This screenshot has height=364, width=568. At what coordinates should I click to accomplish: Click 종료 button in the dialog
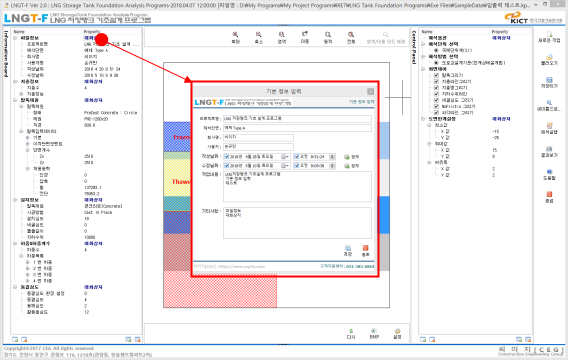click(365, 250)
